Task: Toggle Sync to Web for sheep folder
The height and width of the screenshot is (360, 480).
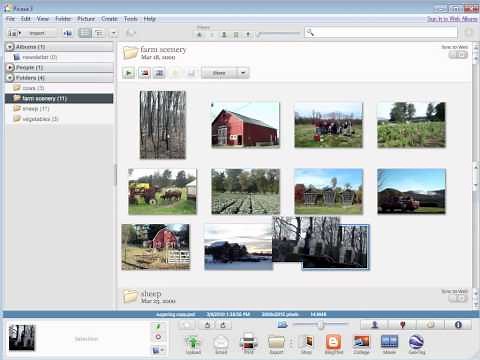Action: (458, 298)
